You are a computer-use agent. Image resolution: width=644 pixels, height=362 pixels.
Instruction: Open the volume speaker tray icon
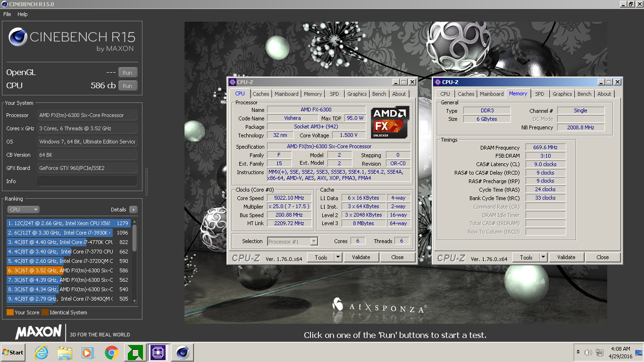tap(588, 353)
